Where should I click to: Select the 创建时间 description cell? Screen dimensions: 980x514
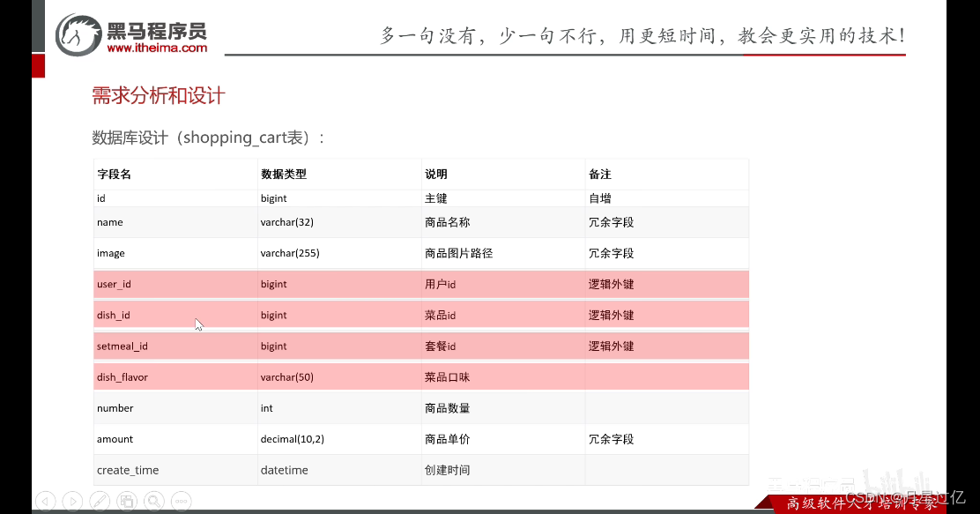point(503,470)
